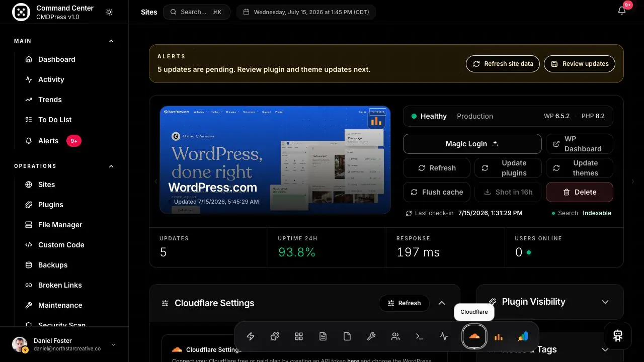Click the Command Center logo
Image resolution: width=644 pixels, height=362 pixels.
click(21, 12)
